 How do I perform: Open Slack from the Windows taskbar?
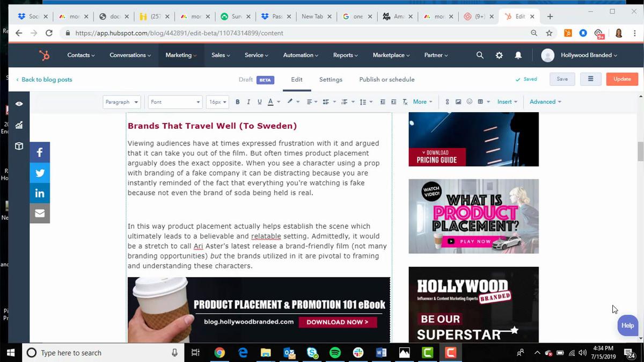click(358, 353)
